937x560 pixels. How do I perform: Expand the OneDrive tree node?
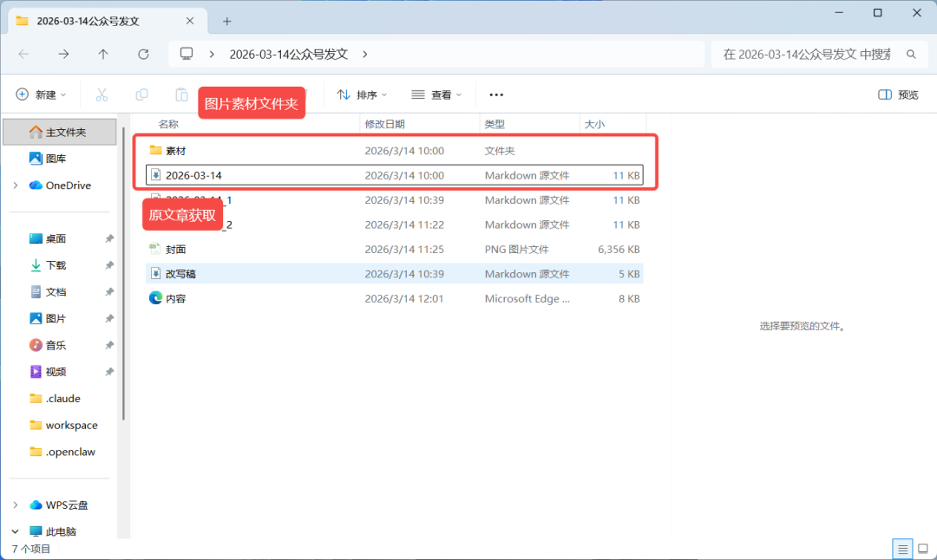(x=16, y=186)
